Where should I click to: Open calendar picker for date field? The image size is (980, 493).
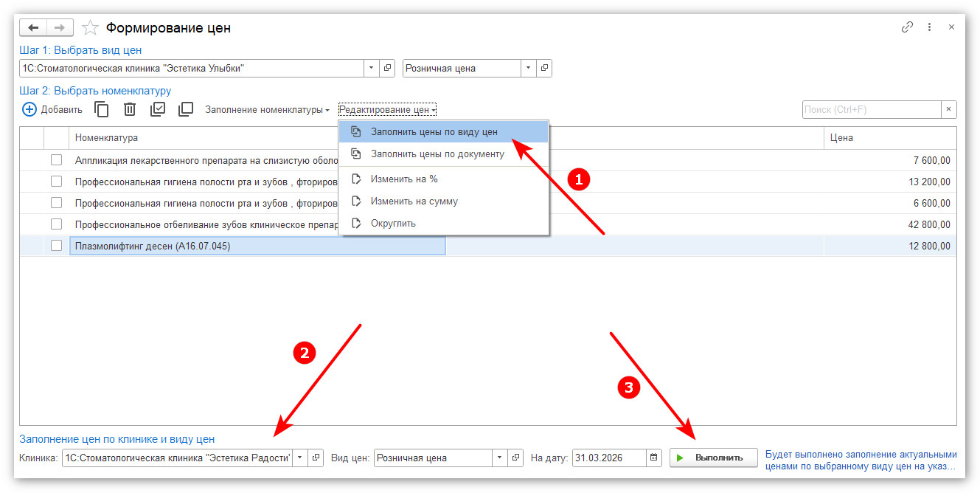tap(653, 458)
